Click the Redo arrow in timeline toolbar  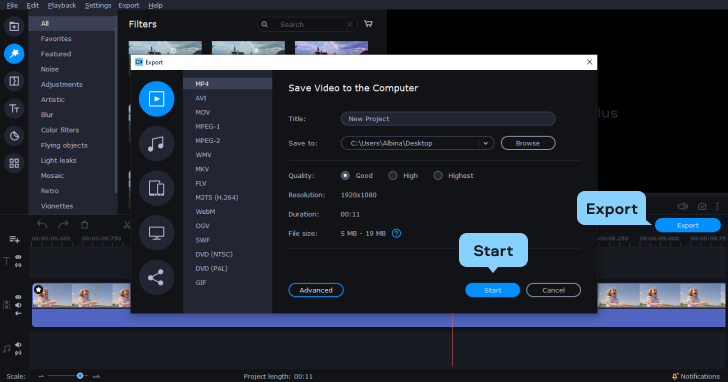click(x=63, y=225)
